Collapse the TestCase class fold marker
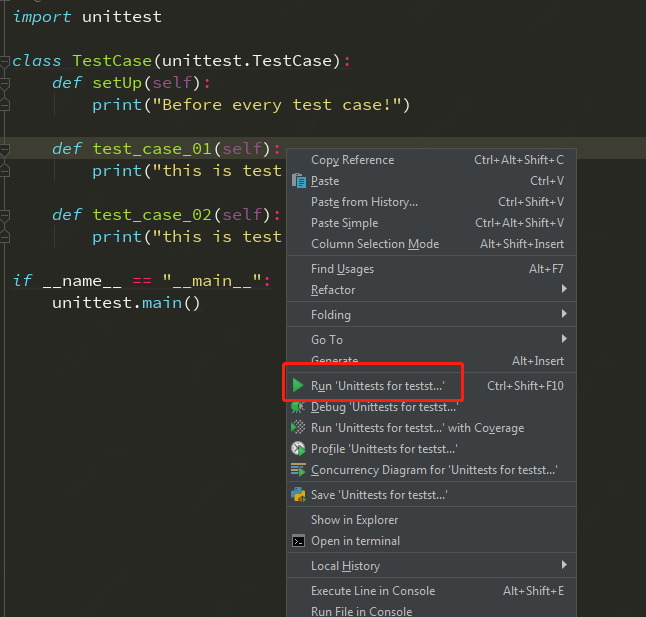Screen dimensions: 646x617 click(5, 62)
